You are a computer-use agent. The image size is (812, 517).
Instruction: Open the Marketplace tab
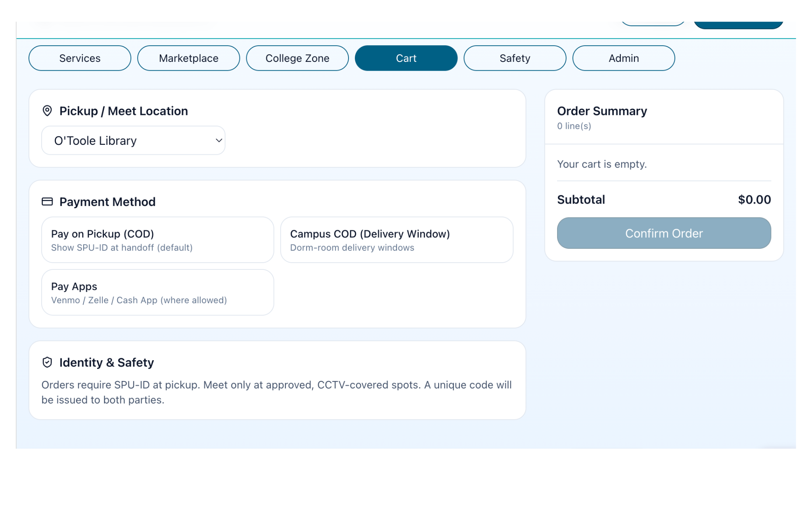pos(188,58)
